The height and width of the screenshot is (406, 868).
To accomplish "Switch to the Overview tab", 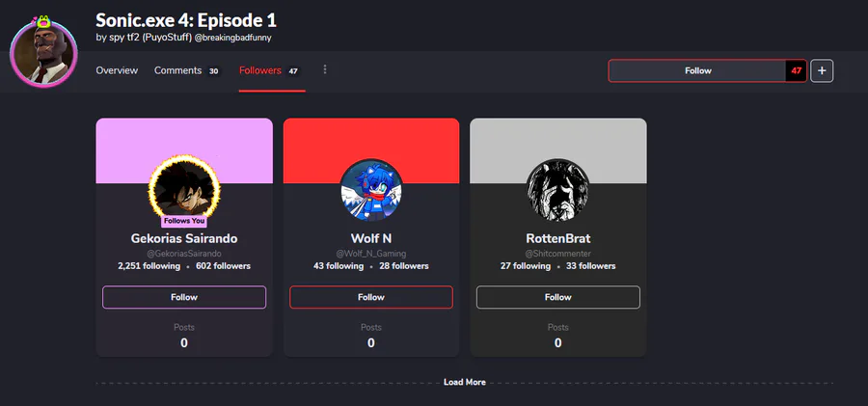I will (x=117, y=70).
